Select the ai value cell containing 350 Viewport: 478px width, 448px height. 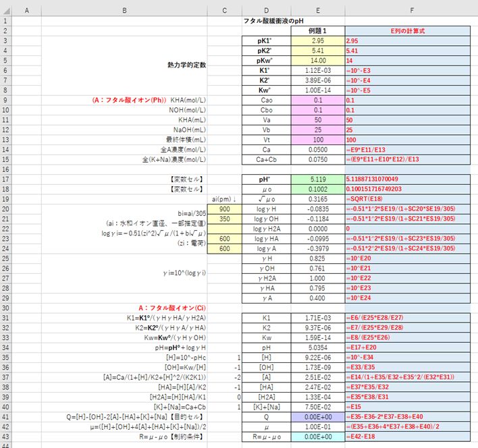225,219
